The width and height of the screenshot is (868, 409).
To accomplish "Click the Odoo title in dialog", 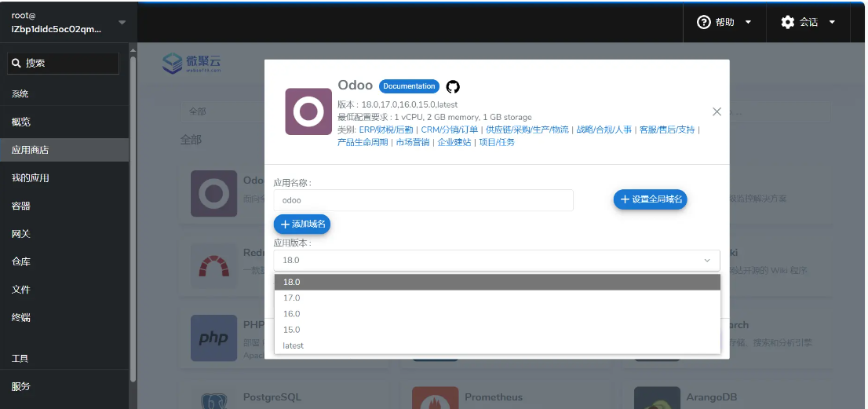I will 355,86.
